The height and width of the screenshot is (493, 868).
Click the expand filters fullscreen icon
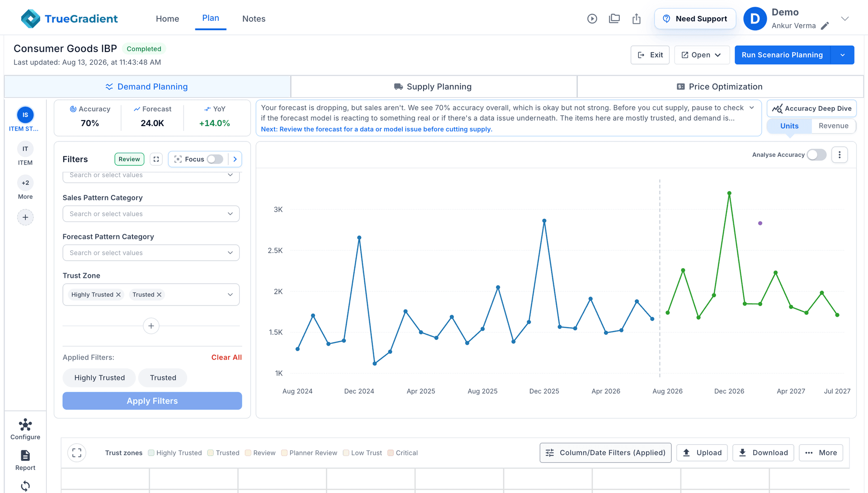point(156,159)
